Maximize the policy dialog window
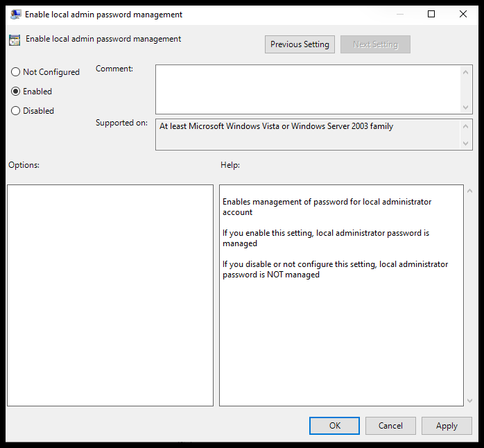 click(x=431, y=14)
